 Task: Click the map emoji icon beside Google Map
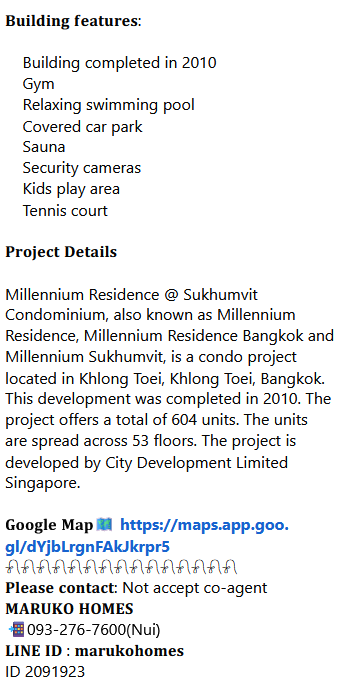(104, 524)
